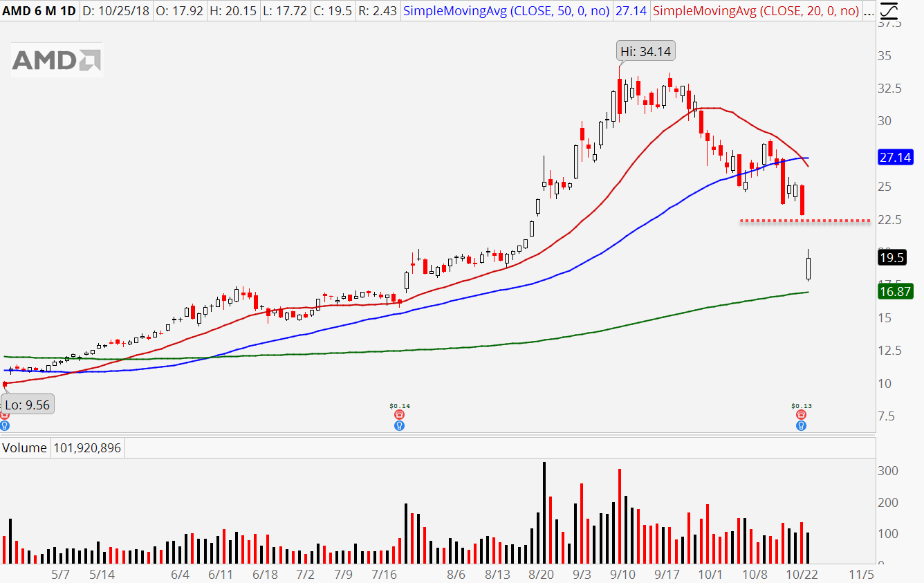Viewport: 924px width, 583px height.
Task: Click the 11/5 date on the time axis
Action: point(862,575)
